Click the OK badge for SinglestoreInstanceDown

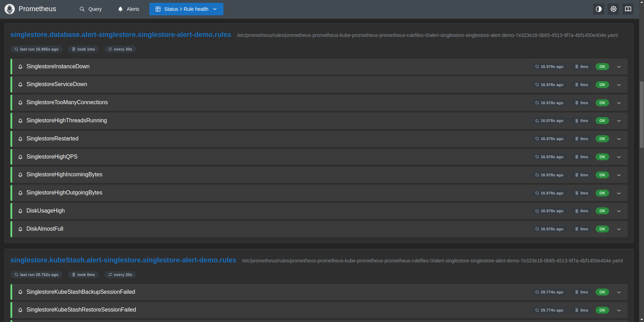coord(602,67)
